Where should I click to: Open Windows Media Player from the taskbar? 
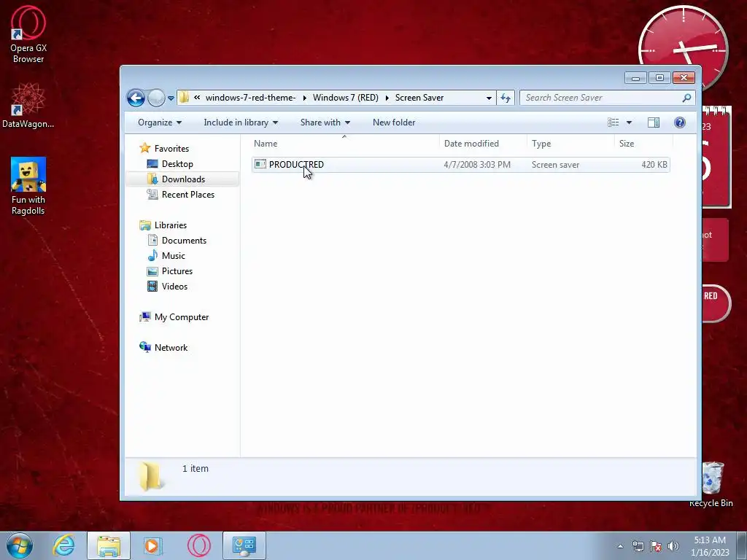tap(153, 545)
